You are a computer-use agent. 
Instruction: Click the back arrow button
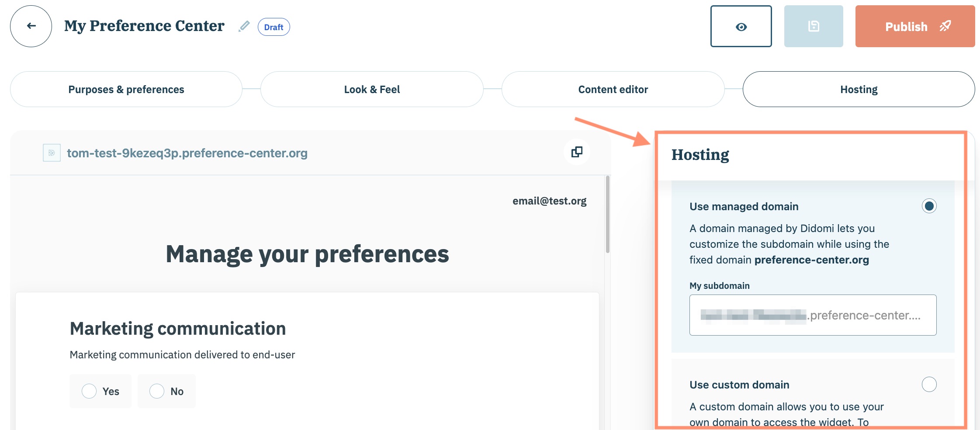coord(31,26)
